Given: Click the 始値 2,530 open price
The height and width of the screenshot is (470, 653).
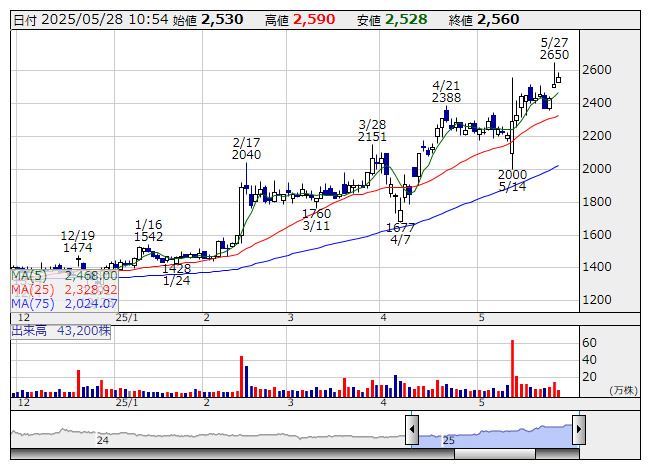Looking at the screenshot, I should point(208,20).
